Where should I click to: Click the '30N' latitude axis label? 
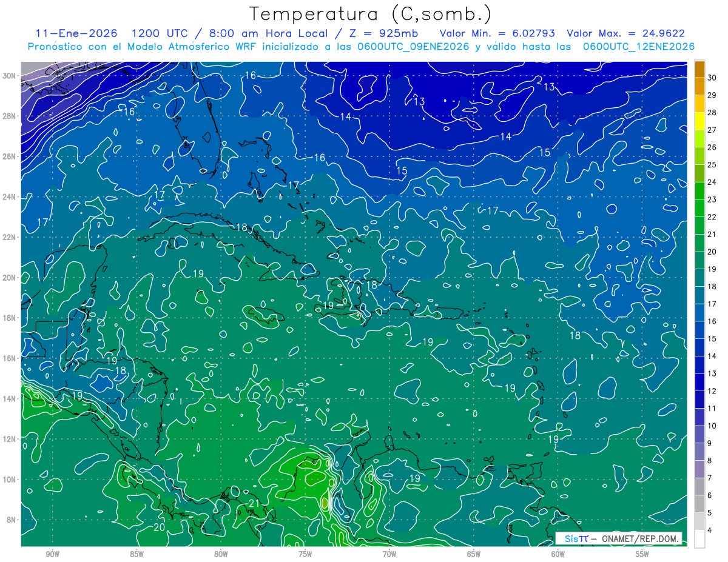[10, 75]
